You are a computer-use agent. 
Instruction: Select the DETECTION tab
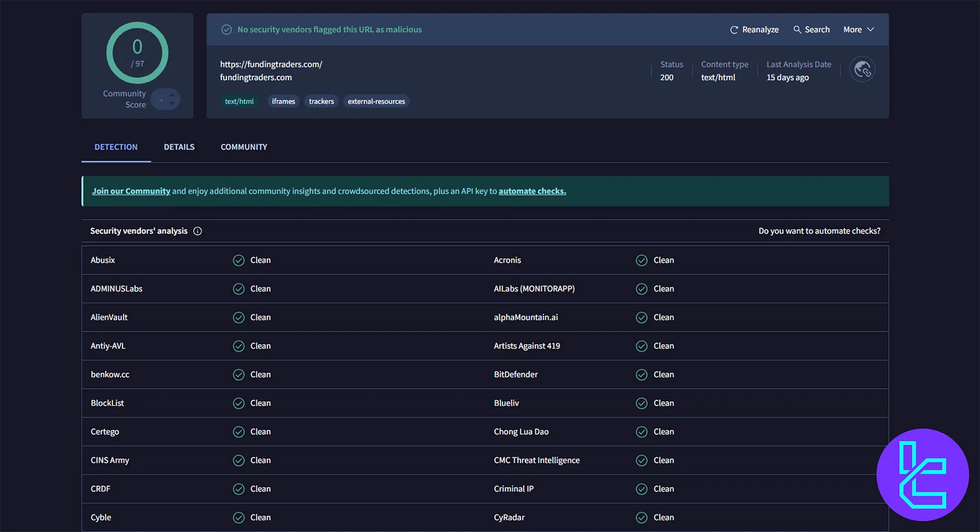tap(116, 147)
